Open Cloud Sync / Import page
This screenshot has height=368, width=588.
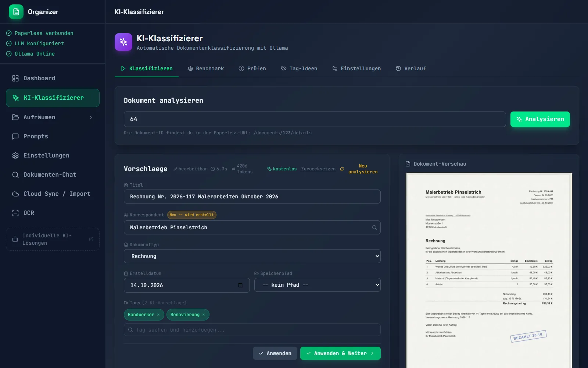(x=53, y=194)
